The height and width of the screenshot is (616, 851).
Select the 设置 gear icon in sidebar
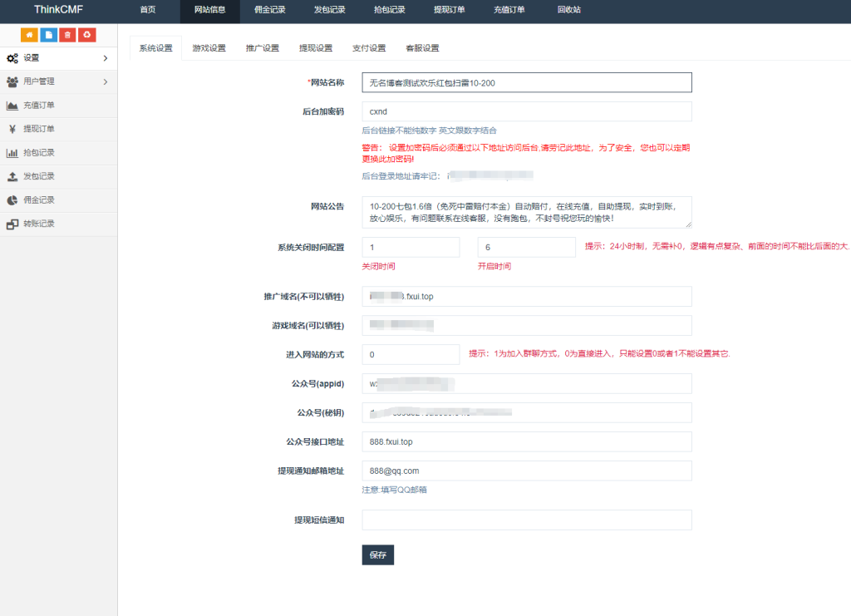click(x=12, y=59)
